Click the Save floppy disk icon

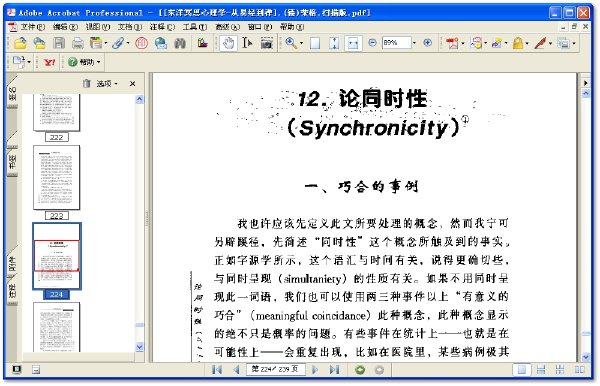click(x=59, y=43)
